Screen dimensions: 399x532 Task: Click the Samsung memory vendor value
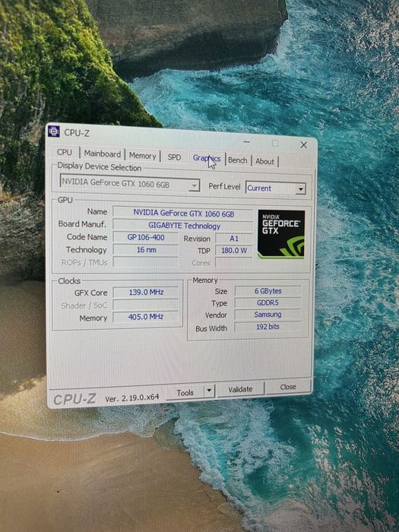tap(268, 315)
